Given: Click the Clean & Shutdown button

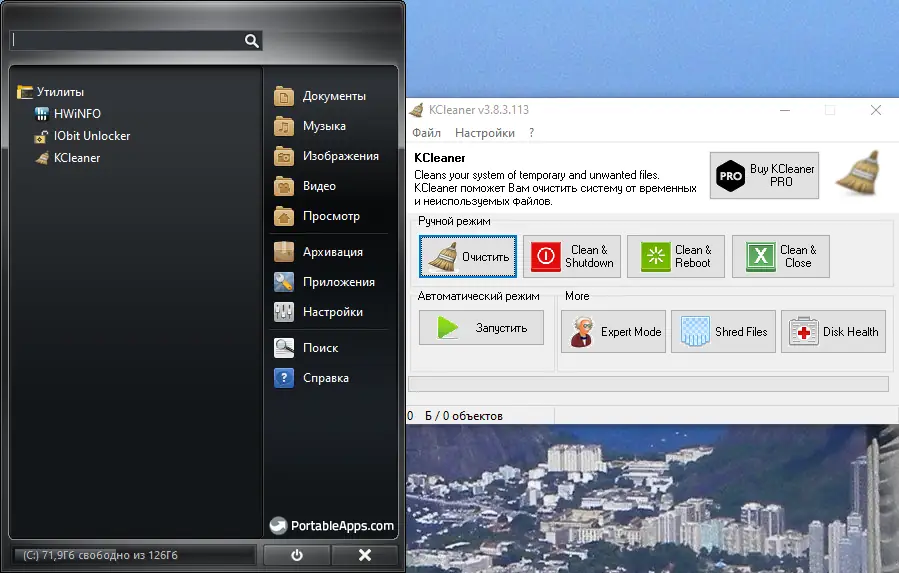Looking at the screenshot, I should (572, 256).
